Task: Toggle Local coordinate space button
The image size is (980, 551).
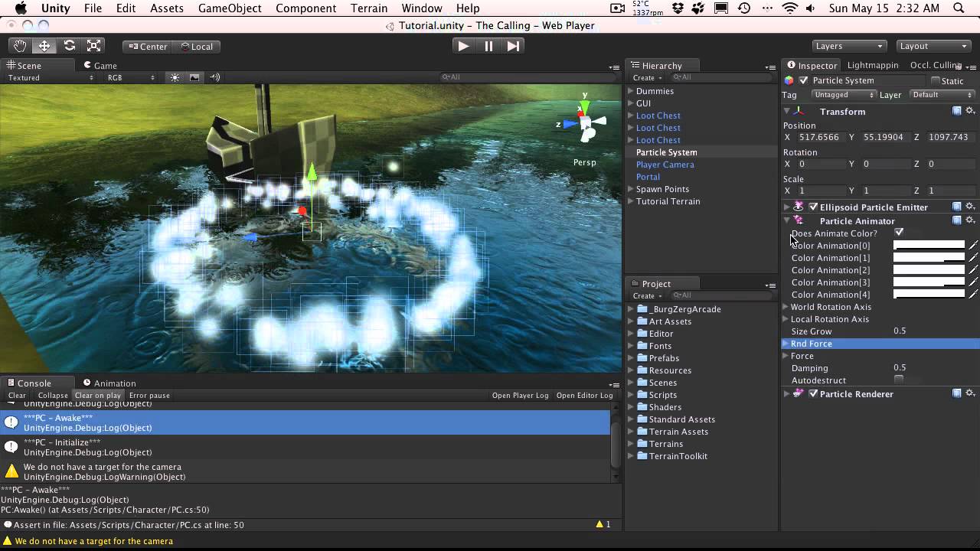Action: tap(194, 46)
